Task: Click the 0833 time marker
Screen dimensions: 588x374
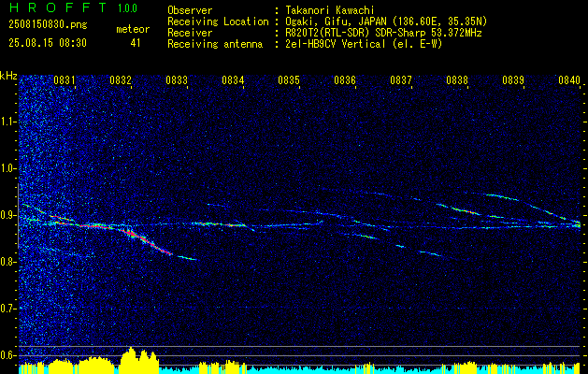Action: 177,79
